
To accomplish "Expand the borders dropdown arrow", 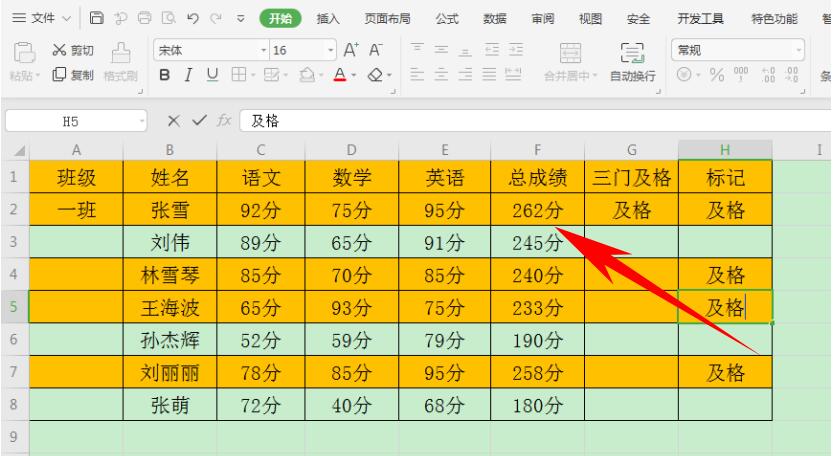I will [252, 75].
